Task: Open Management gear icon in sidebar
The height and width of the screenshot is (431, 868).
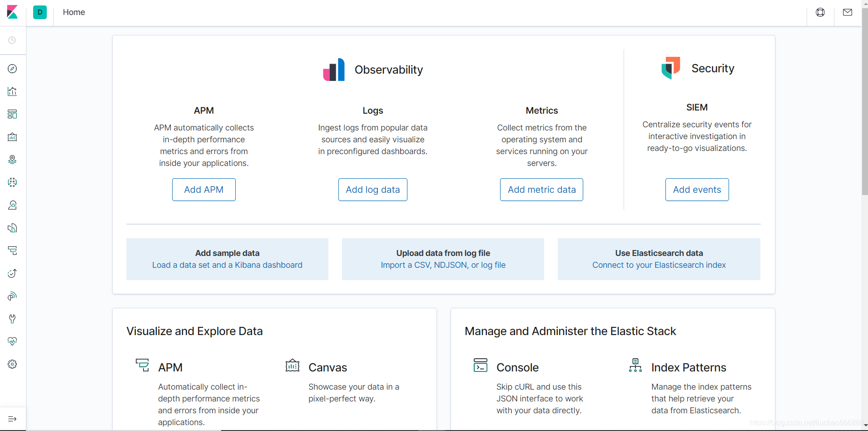Action: point(12,364)
